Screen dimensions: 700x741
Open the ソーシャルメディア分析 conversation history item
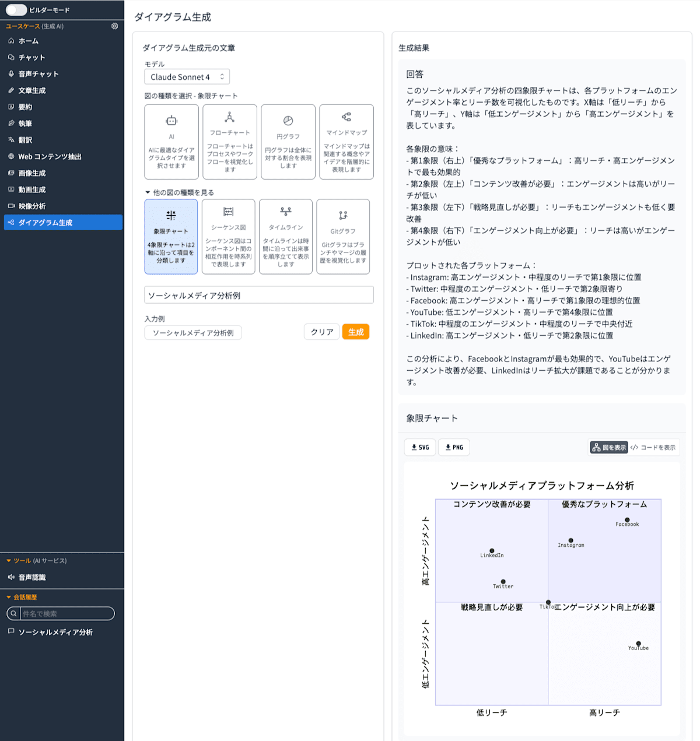(x=55, y=632)
